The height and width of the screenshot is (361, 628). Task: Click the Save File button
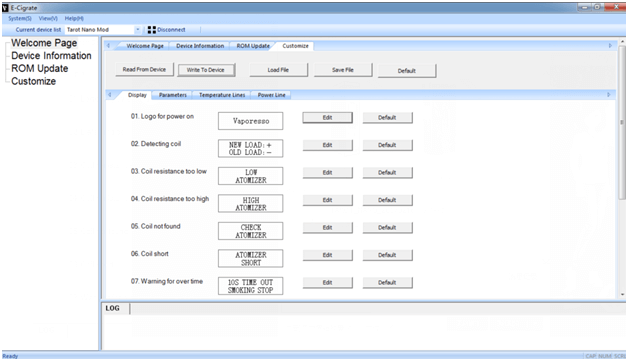pos(343,70)
